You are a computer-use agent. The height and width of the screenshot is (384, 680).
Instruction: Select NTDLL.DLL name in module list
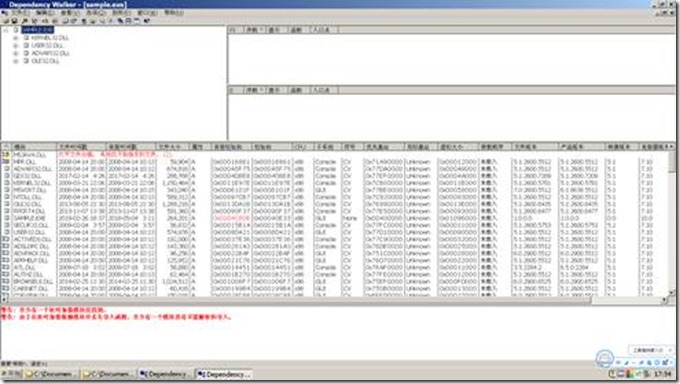[27, 197]
